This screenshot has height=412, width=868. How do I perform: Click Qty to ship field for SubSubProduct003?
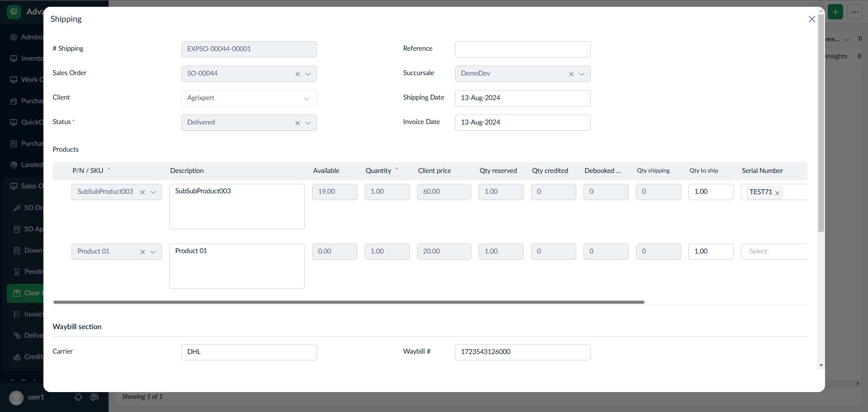pos(711,192)
